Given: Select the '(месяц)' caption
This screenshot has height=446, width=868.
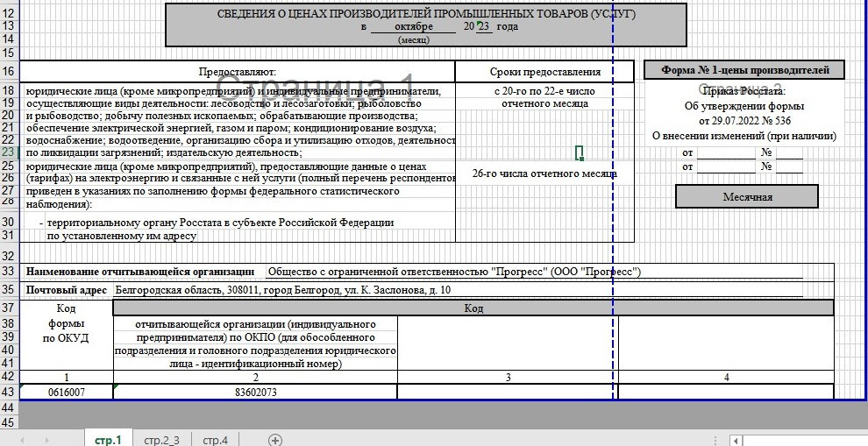Looking at the screenshot, I should click(x=414, y=39).
